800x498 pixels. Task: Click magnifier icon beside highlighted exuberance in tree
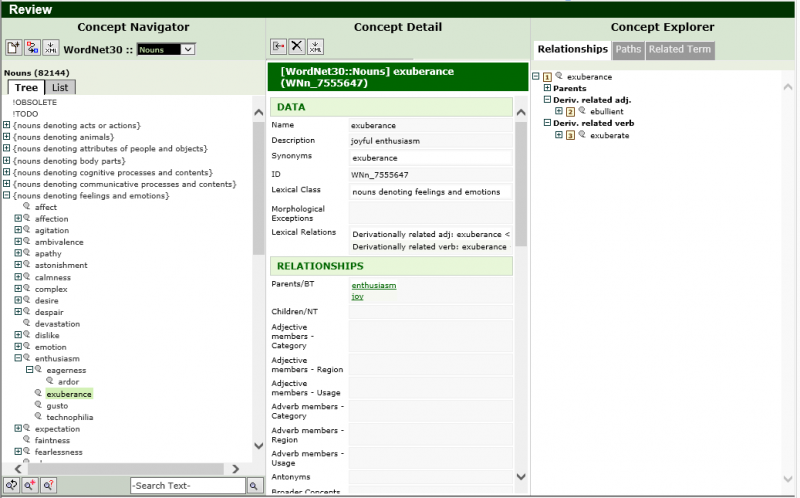point(38,393)
